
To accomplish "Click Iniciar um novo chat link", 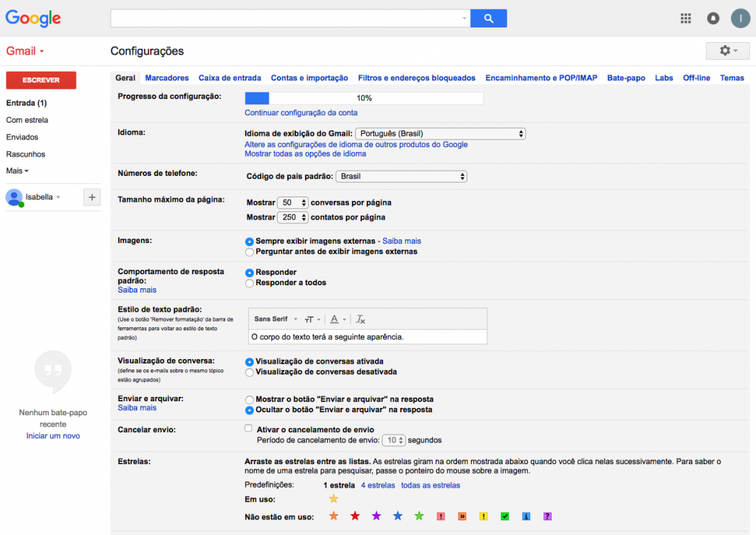I will (53, 436).
